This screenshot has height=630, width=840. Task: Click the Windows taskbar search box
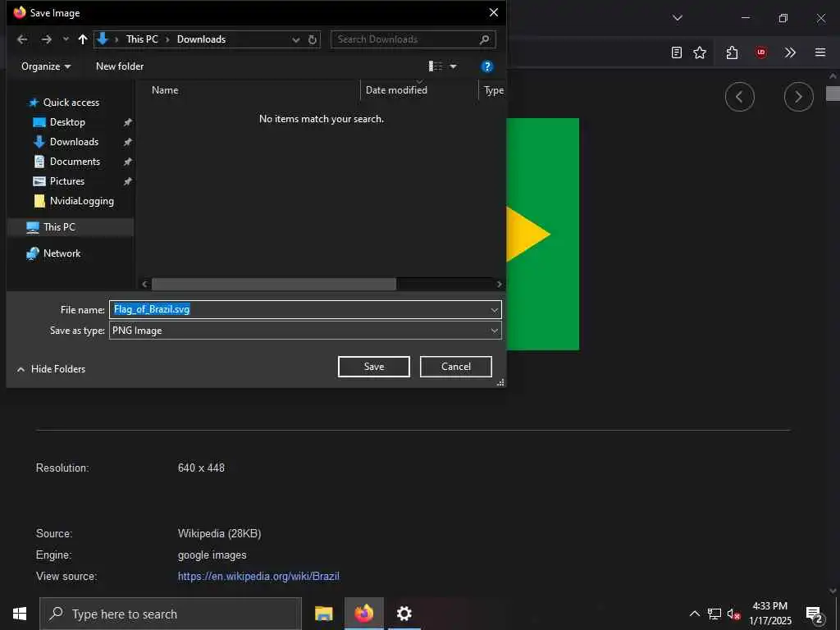coord(171,614)
